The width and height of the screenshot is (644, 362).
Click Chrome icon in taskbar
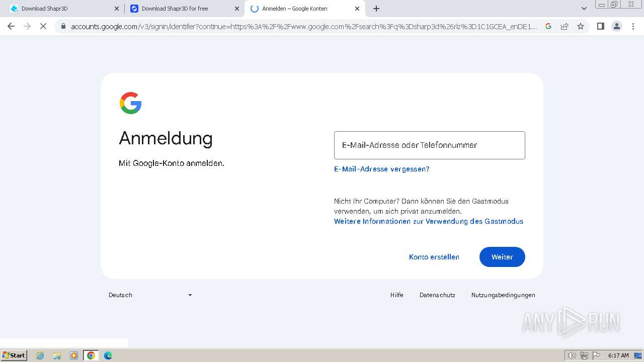(91, 355)
